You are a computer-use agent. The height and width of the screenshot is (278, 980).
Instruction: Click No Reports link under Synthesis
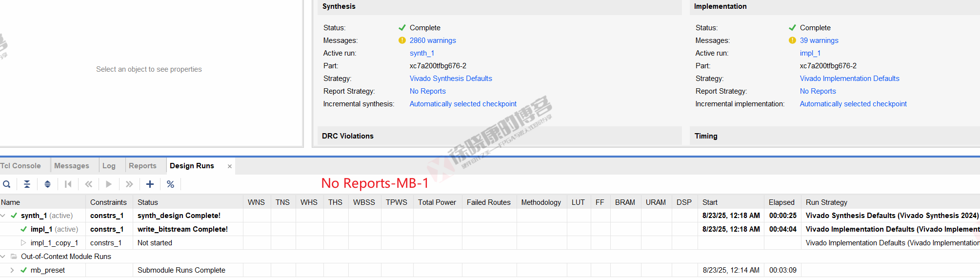(x=428, y=91)
